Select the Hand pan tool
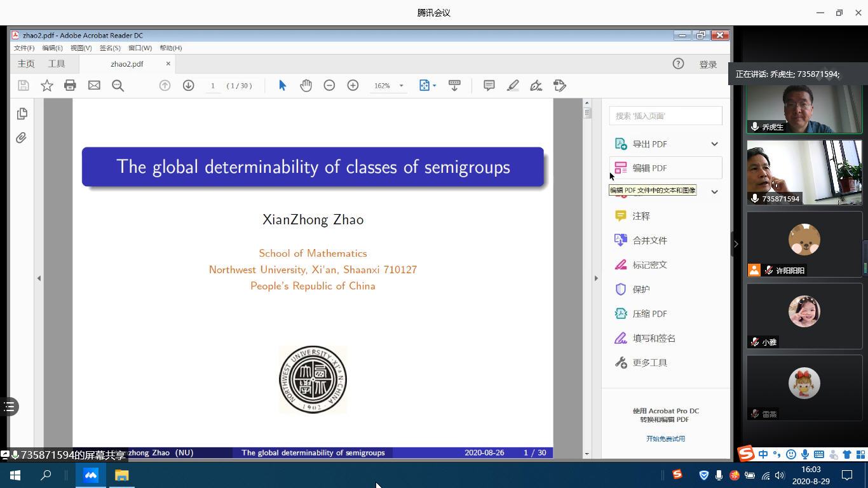Screen dimensions: 868x488 click(306, 86)
